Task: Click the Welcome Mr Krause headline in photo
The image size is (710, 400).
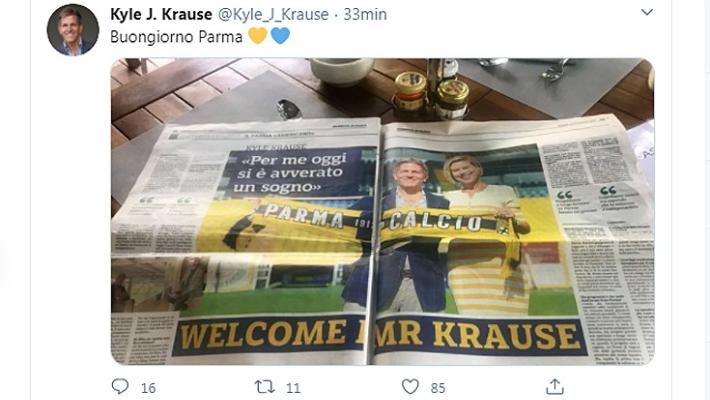Action: (x=379, y=337)
